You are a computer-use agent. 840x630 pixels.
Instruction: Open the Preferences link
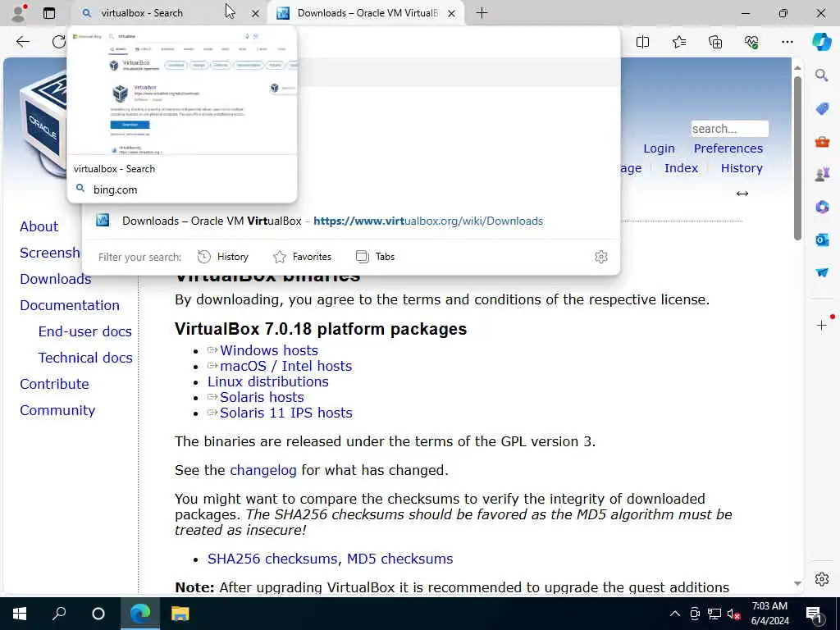click(x=728, y=148)
